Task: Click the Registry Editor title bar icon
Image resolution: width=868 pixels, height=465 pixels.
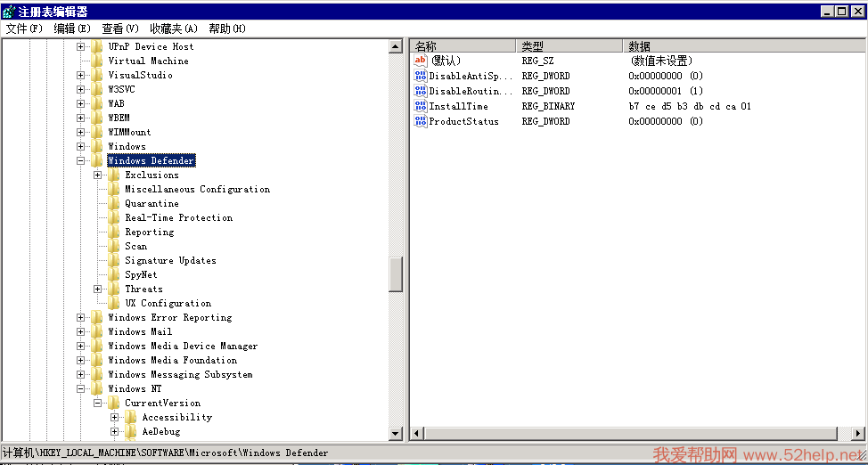Action: 9,12
